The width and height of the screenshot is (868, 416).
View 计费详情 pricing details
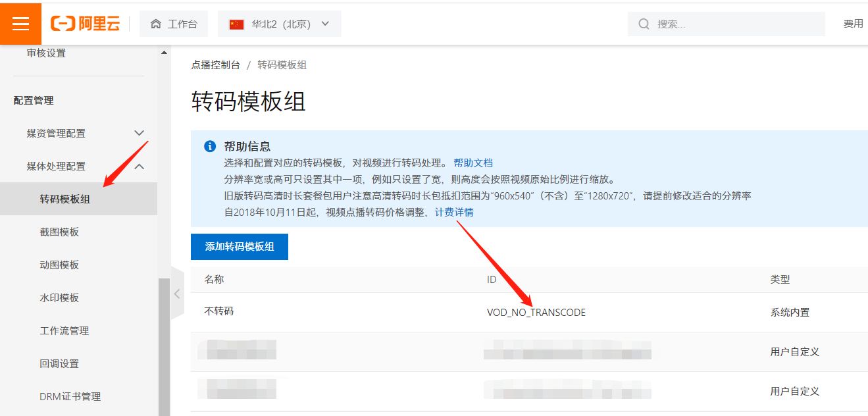455,212
